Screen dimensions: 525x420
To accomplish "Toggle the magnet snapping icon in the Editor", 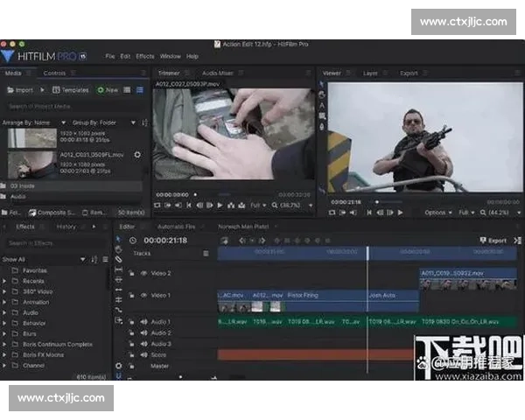I will click(x=119, y=377).
